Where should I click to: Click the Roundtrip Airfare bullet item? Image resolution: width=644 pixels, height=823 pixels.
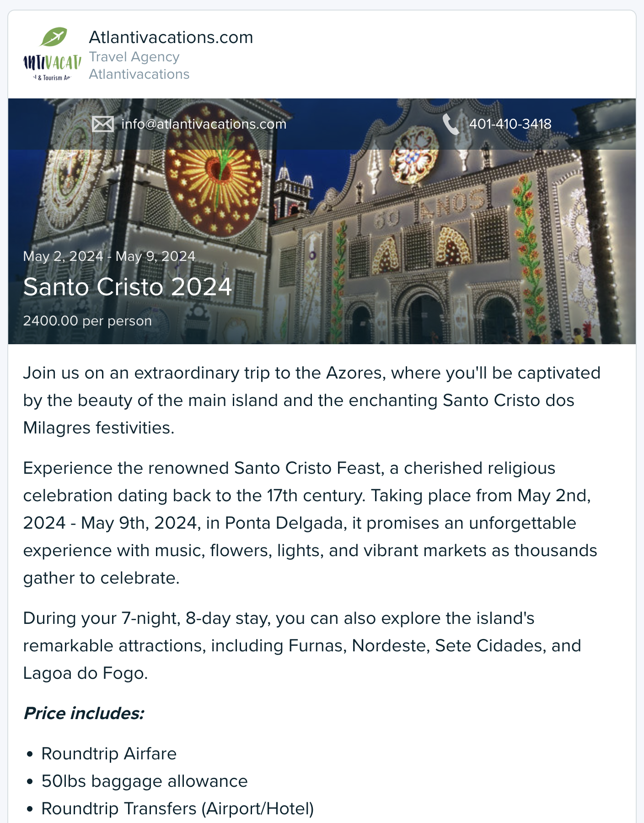[109, 753]
